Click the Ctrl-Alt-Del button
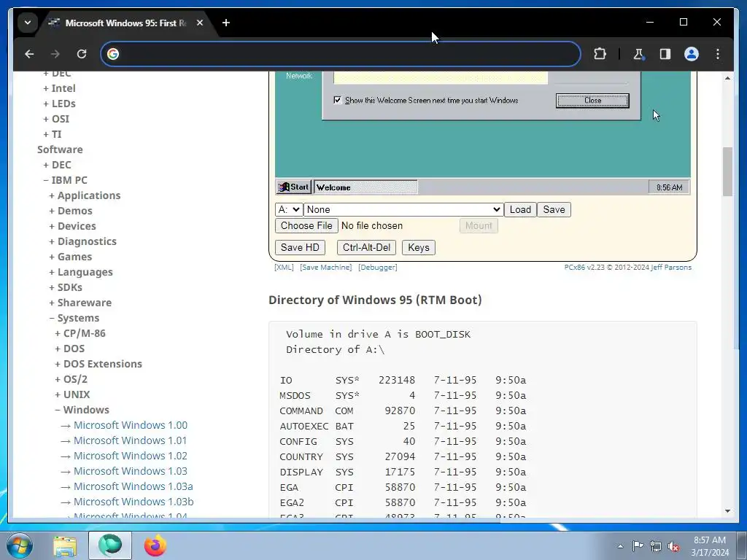Image resolution: width=747 pixels, height=560 pixels. (366, 248)
